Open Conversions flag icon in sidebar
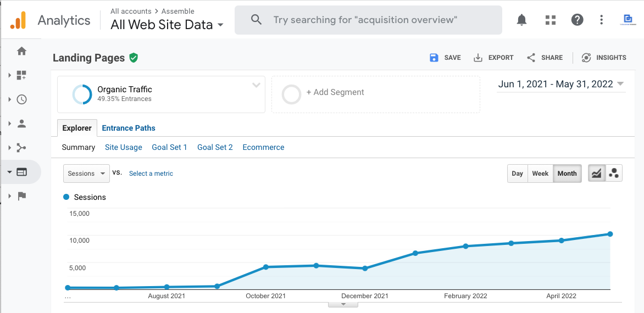This screenshot has height=313, width=644. click(x=21, y=196)
